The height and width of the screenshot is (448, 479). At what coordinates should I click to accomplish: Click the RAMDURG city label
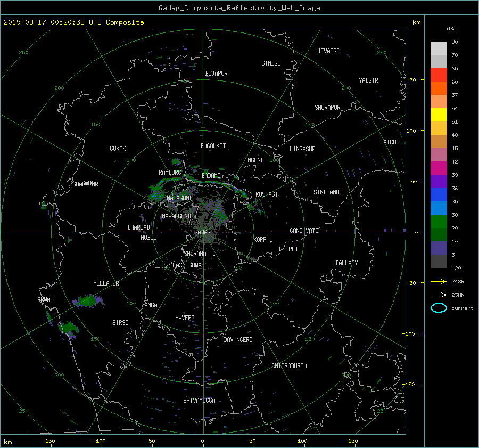(170, 173)
